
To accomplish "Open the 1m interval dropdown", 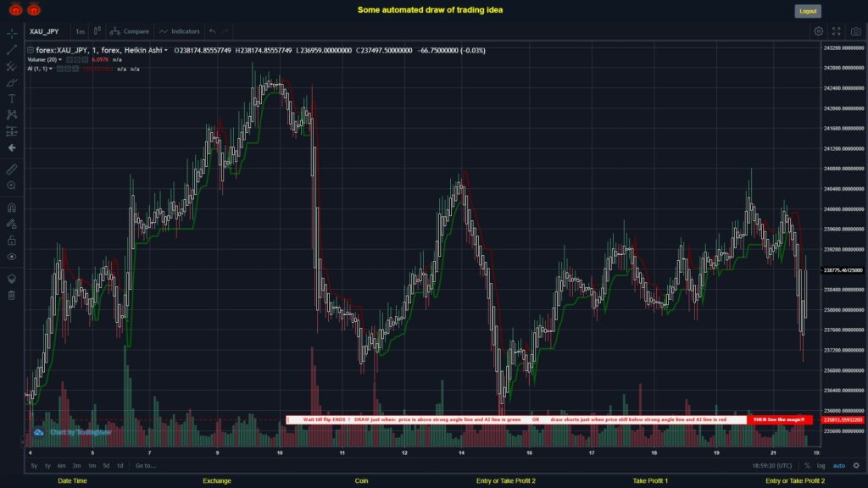I will tap(81, 31).
